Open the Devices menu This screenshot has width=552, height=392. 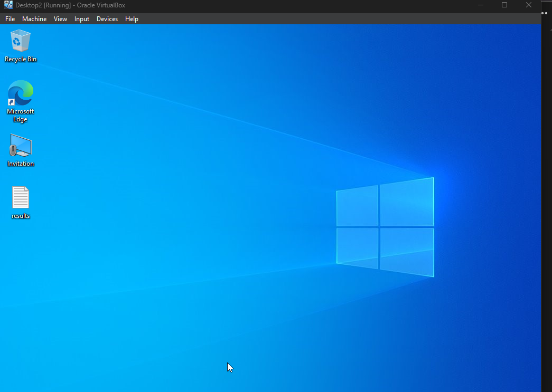(x=107, y=19)
